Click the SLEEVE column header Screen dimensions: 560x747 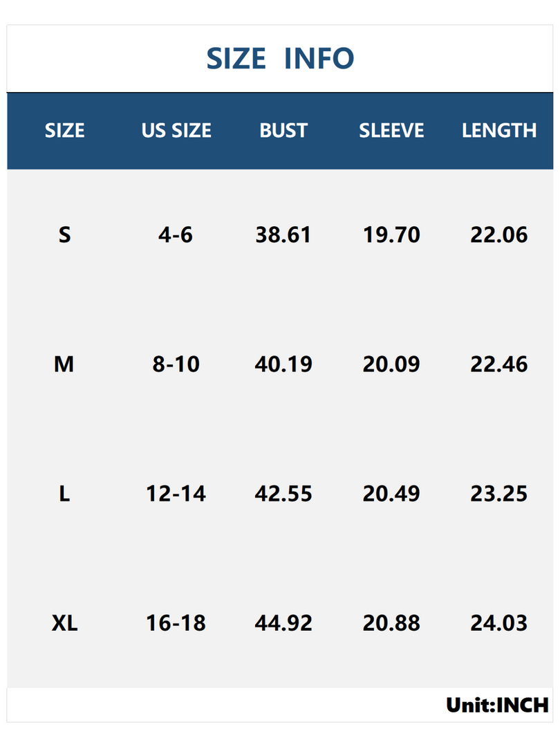click(x=391, y=131)
